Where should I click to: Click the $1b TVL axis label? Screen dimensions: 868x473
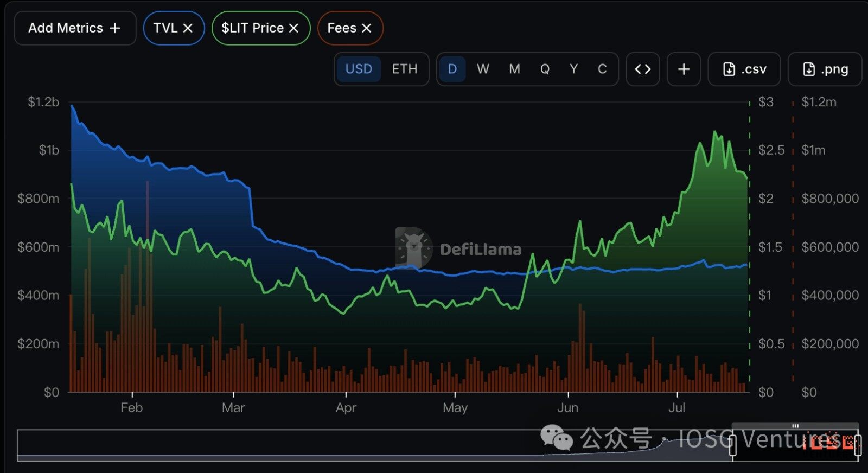[49, 150]
